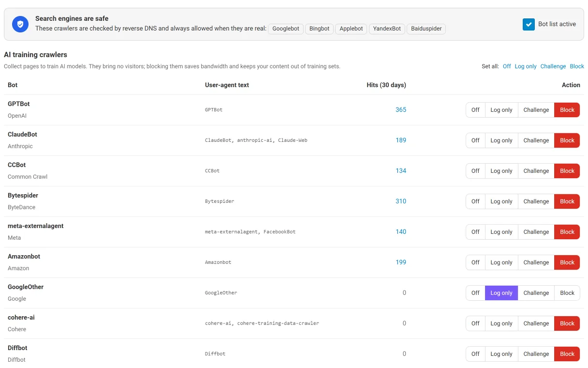This screenshot has height=368, width=588.
Task: Click the ClaudeBot user-agent text "ClaudeBot, anthropic-ai, Claude-Web"
Action: [256, 140]
